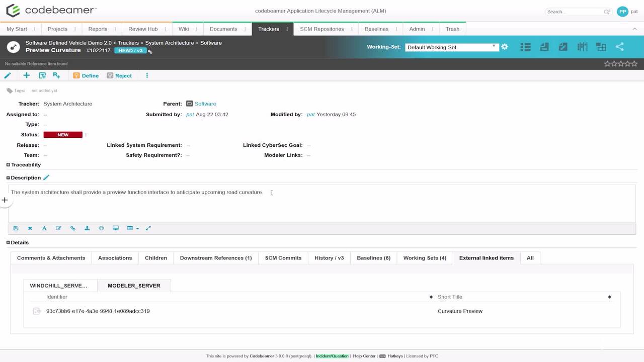Insert link using the chain icon in editor
This screenshot has height=362, width=644.
[73, 228]
